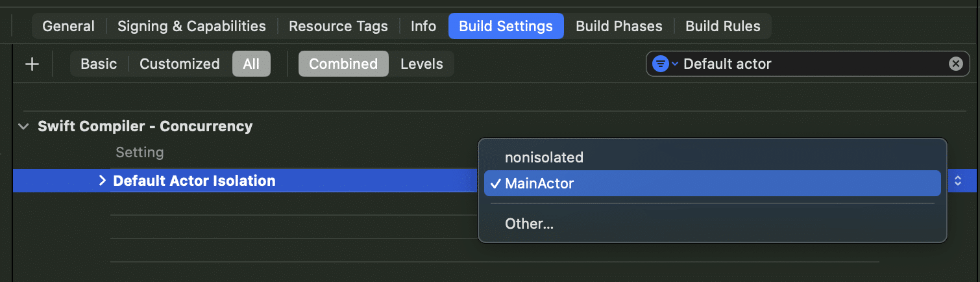The width and height of the screenshot is (980, 282).
Task: Collapse Swift Compiler - Concurrency section
Action: click(24, 126)
